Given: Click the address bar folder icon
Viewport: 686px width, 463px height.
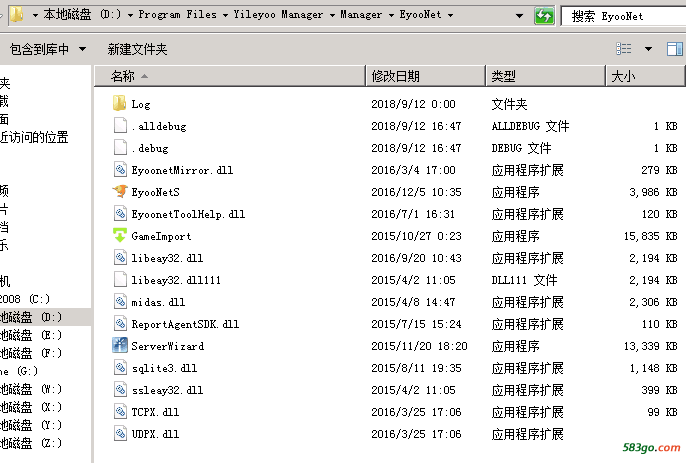Looking at the screenshot, I should click(x=16, y=14).
